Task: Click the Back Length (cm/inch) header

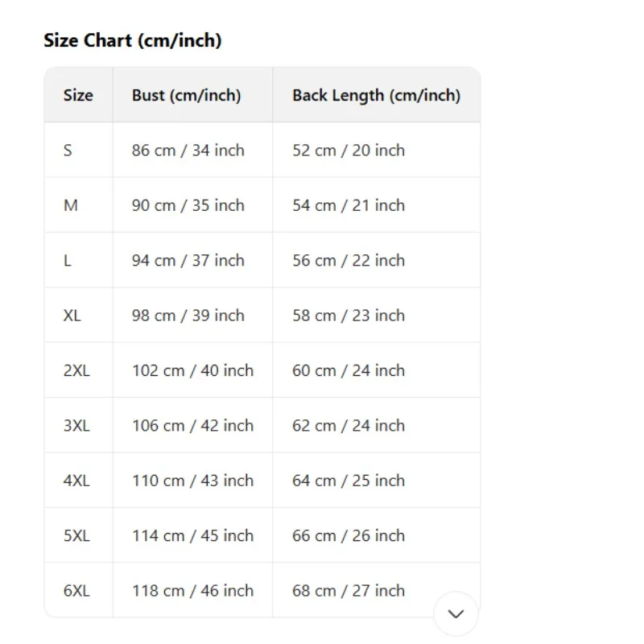Action: (376, 95)
